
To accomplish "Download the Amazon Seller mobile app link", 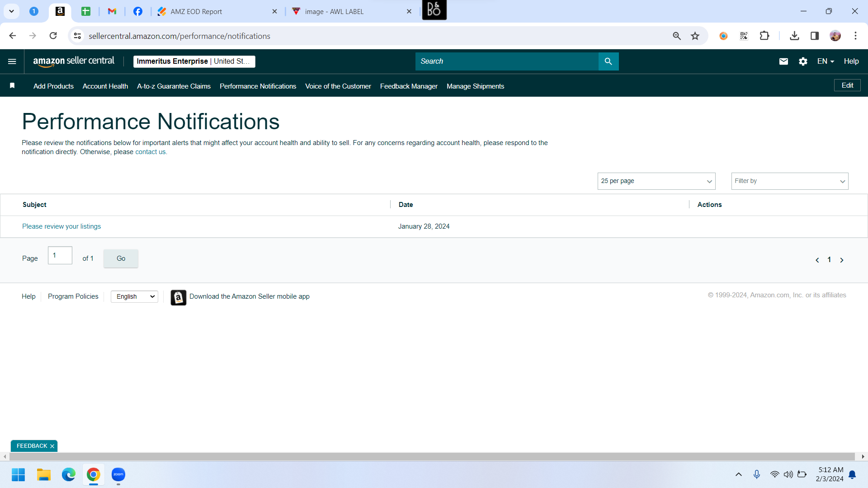I will click(x=250, y=296).
